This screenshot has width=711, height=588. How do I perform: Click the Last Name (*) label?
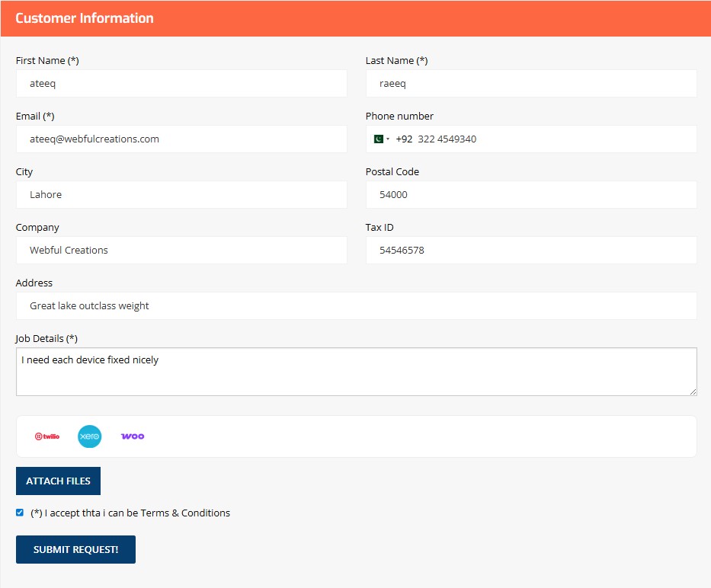coord(396,61)
